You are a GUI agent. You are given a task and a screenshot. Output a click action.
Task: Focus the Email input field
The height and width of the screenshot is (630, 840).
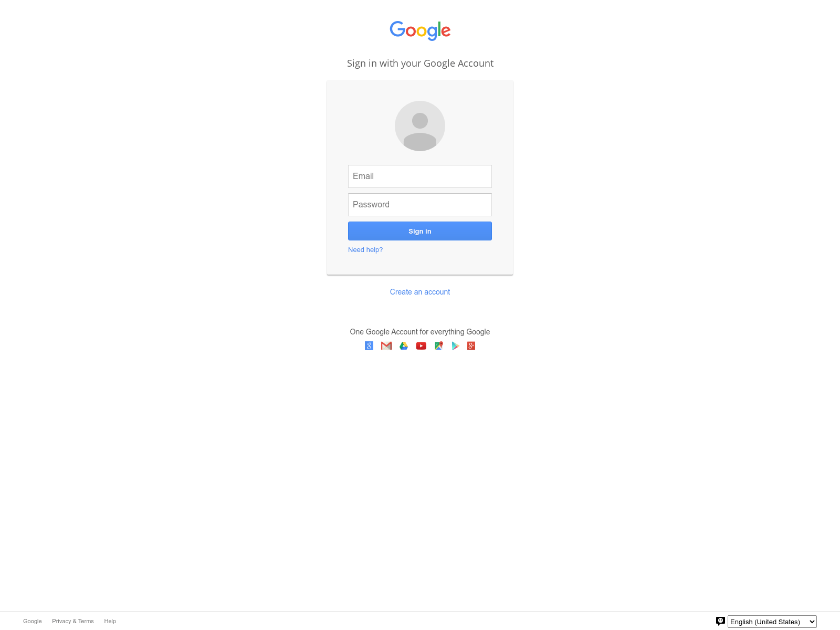[420, 176]
